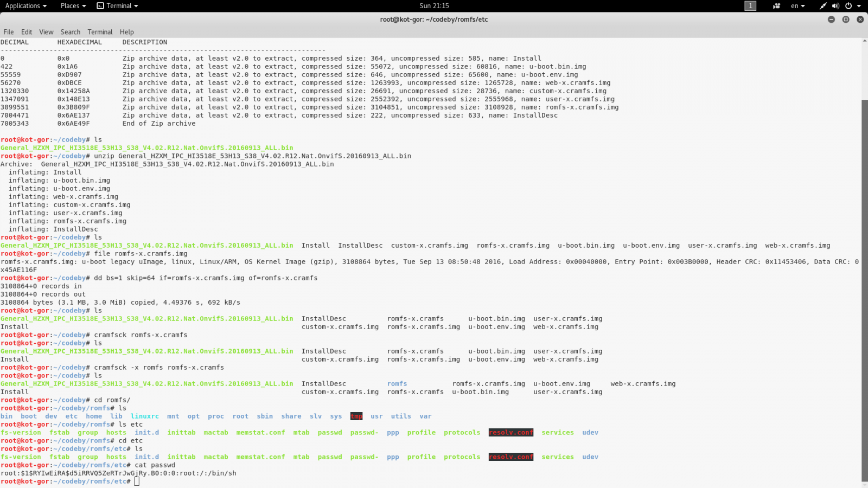The height and width of the screenshot is (488, 868).
Task: Select the View menu
Action: pos(46,32)
